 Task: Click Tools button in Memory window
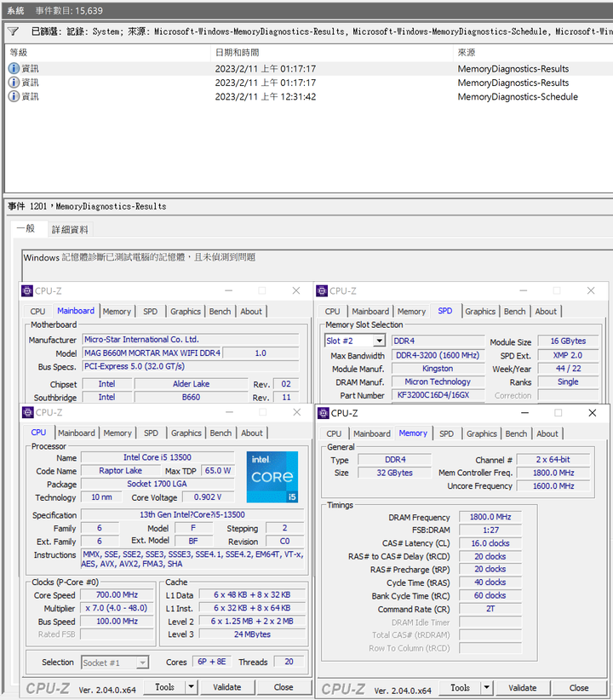pos(461,688)
